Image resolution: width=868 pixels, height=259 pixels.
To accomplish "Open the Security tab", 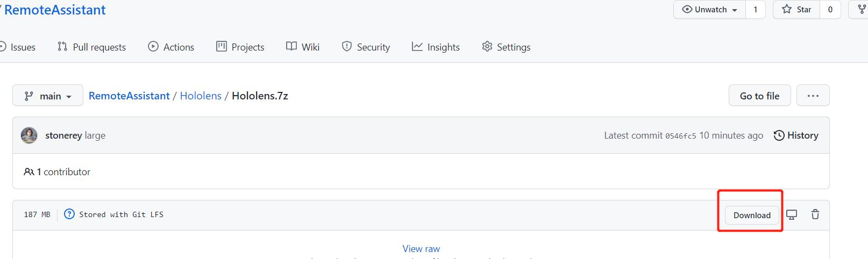I will (x=366, y=47).
